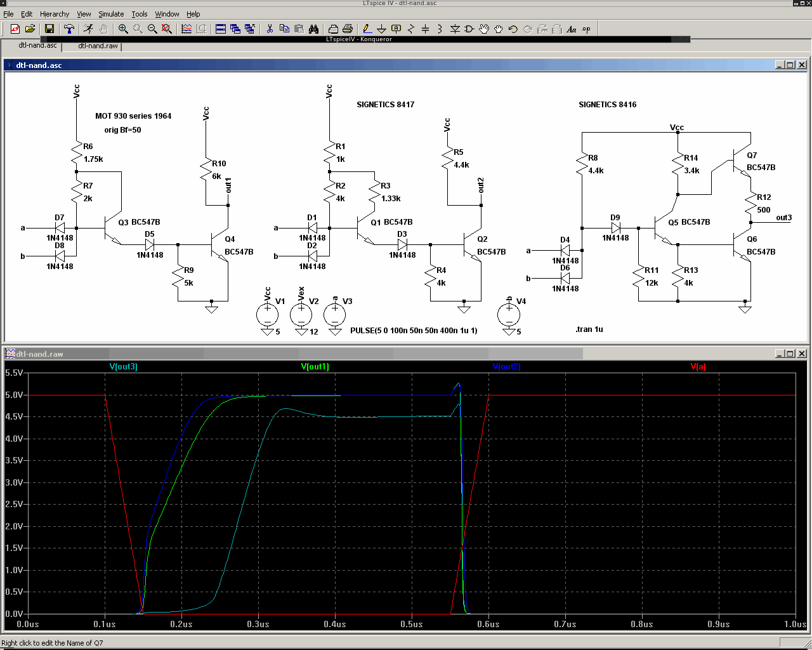Open the Simulate menu
The width and height of the screenshot is (812, 650).
[x=111, y=14]
